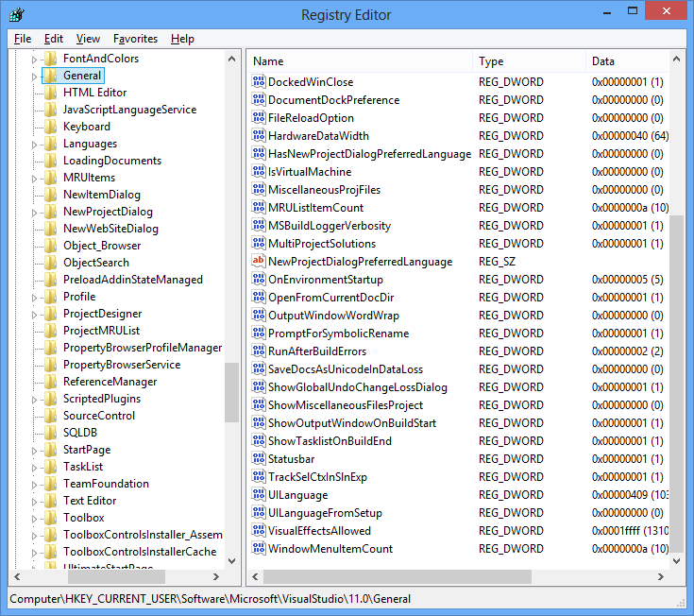This screenshot has height=616, width=694.
Task: Click the folder icon for HTML Editor
Action: tap(50, 92)
